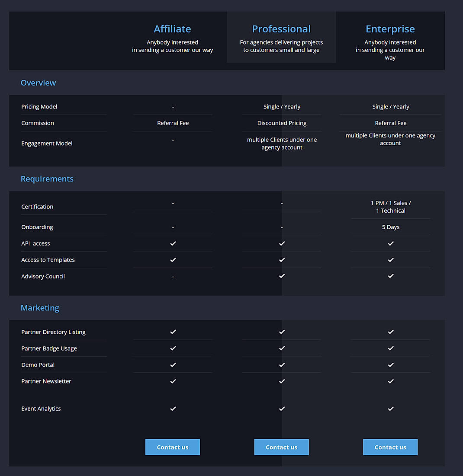
Task: Click Access to Templates checkmark for Enterprise
Action: pos(391,260)
